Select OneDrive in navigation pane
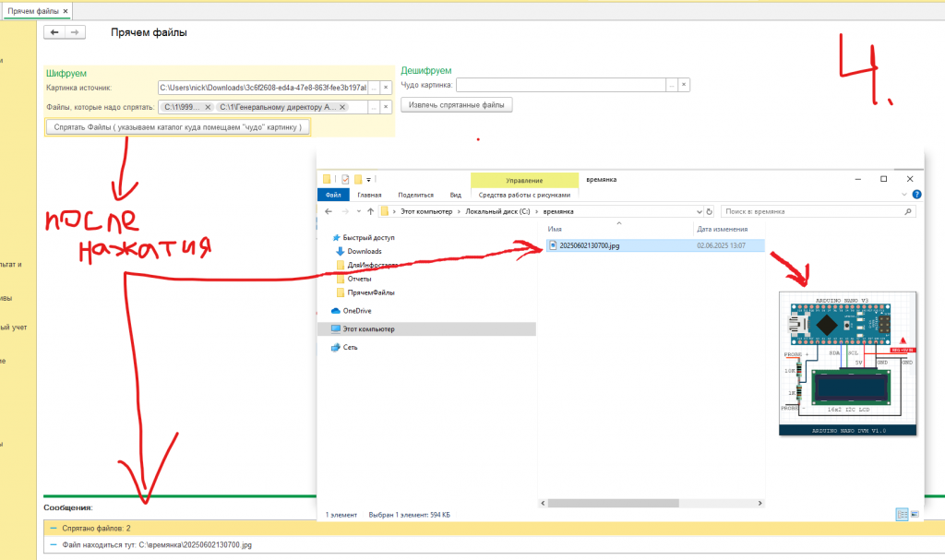The height and width of the screenshot is (560, 945). click(357, 311)
